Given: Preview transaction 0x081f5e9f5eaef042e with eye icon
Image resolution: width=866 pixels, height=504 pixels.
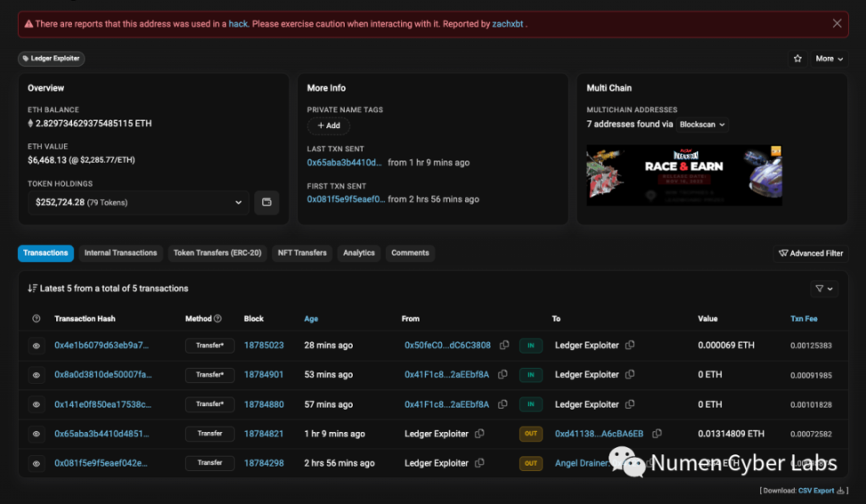Looking at the screenshot, I should (x=37, y=463).
